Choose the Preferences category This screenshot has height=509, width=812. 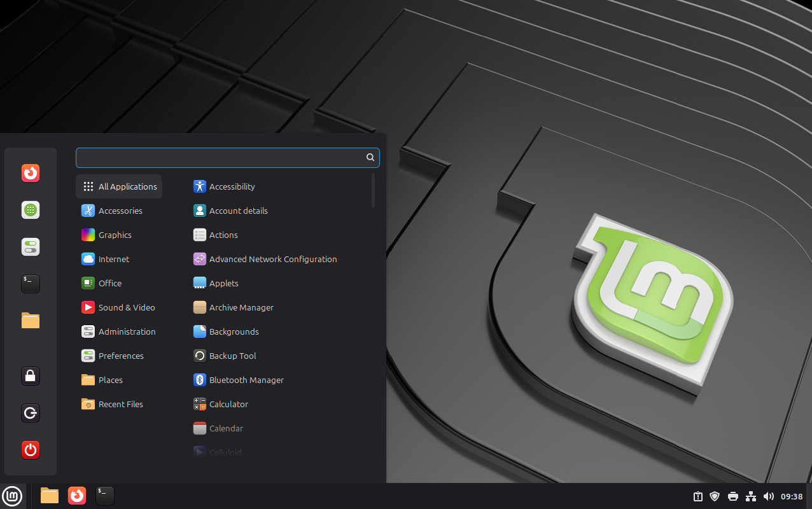[120, 356]
